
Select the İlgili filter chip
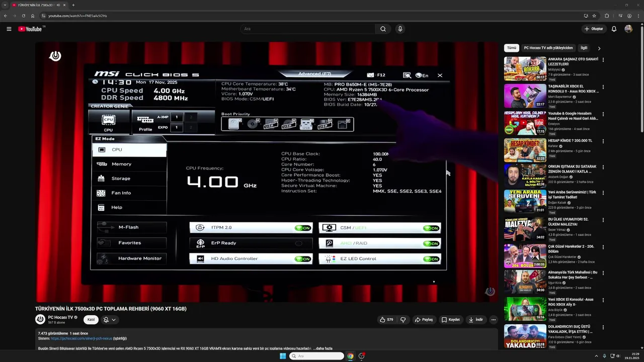[584, 48]
